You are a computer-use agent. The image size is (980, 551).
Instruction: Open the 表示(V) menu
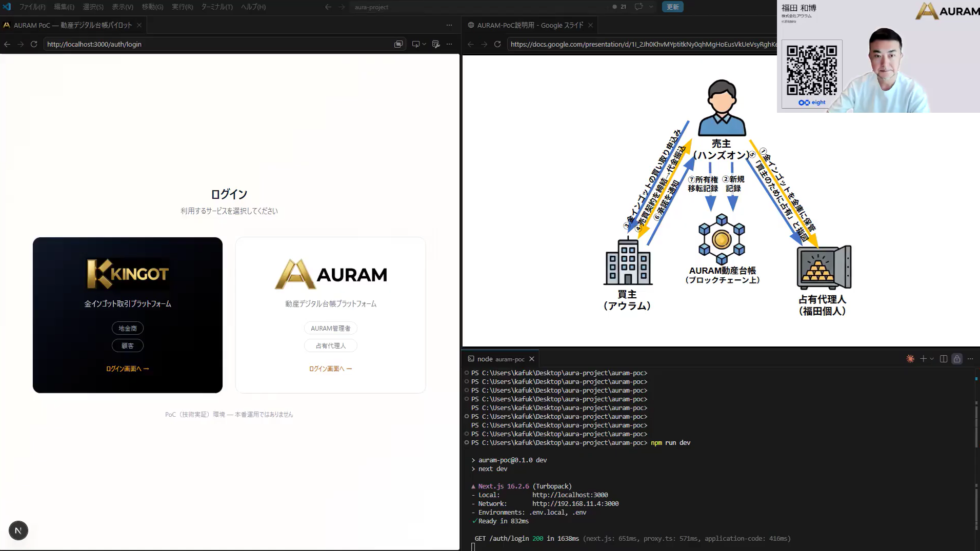pyautogui.click(x=123, y=7)
